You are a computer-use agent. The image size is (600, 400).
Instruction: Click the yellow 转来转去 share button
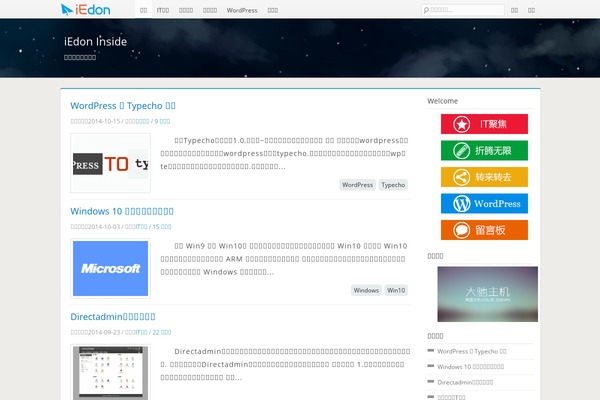(x=484, y=177)
